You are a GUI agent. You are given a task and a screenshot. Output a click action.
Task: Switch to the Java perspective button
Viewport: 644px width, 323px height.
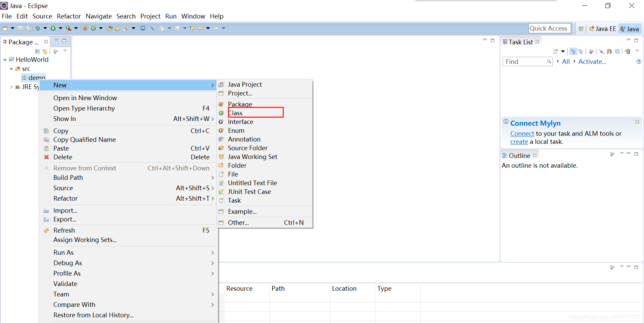[x=630, y=29]
